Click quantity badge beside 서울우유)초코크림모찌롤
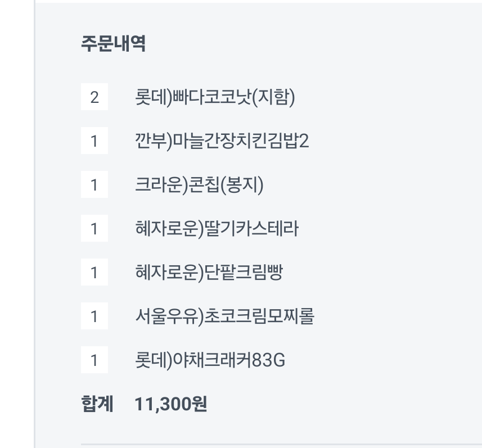The height and width of the screenshot is (448, 482). point(94,317)
